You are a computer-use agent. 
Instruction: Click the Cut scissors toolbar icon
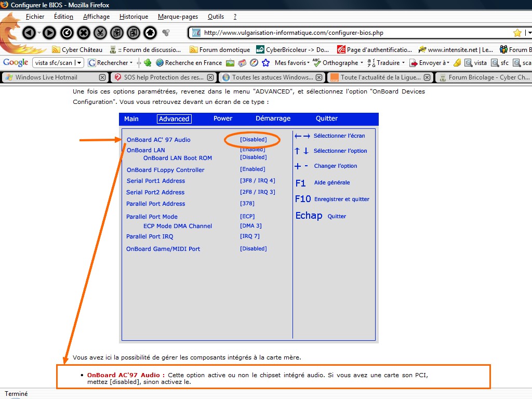point(100,33)
